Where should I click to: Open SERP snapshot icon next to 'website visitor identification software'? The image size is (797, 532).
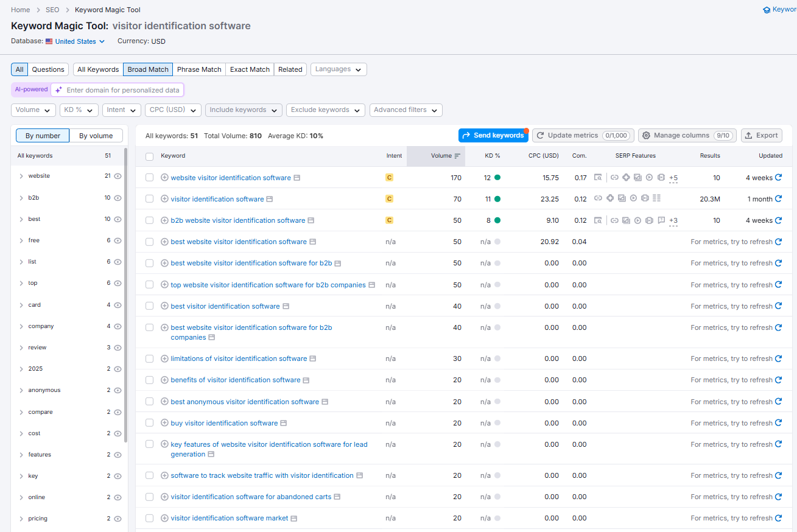click(297, 178)
